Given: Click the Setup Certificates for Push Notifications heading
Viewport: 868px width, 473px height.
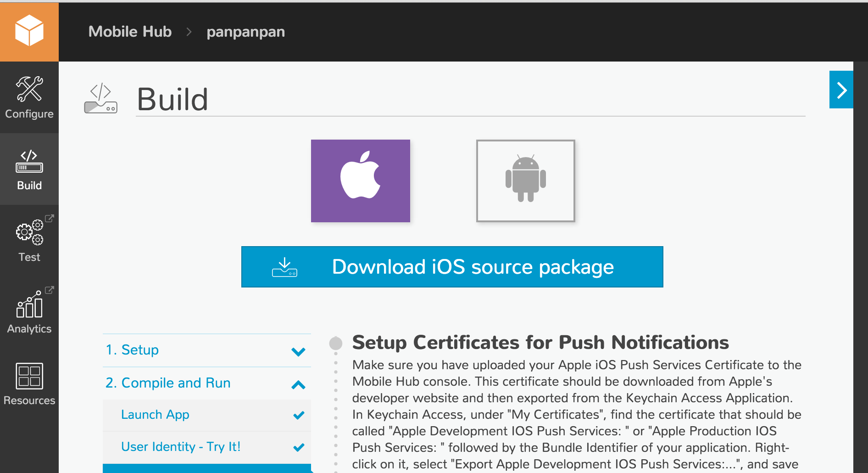Looking at the screenshot, I should 540,343.
